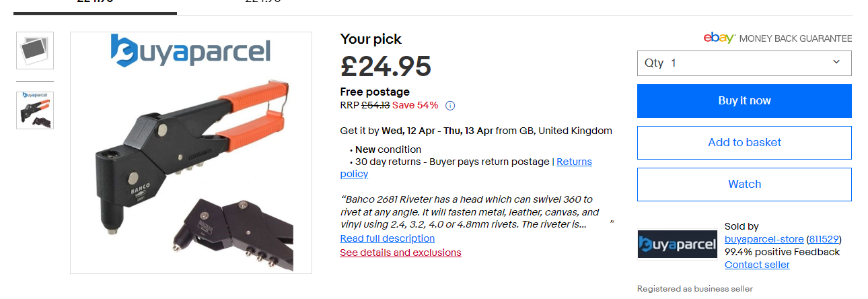The image size is (868, 299).
Task: Expand Read full description
Action: (387, 238)
